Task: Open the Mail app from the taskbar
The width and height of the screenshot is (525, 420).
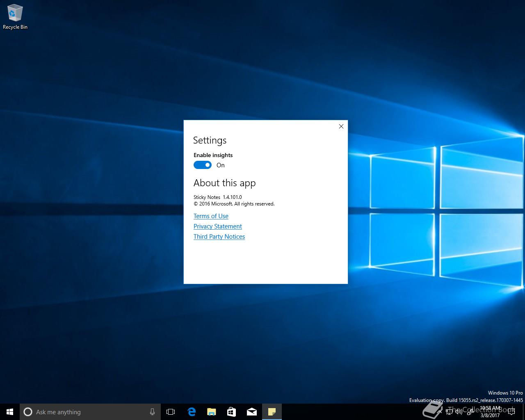Action: (x=251, y=412)
